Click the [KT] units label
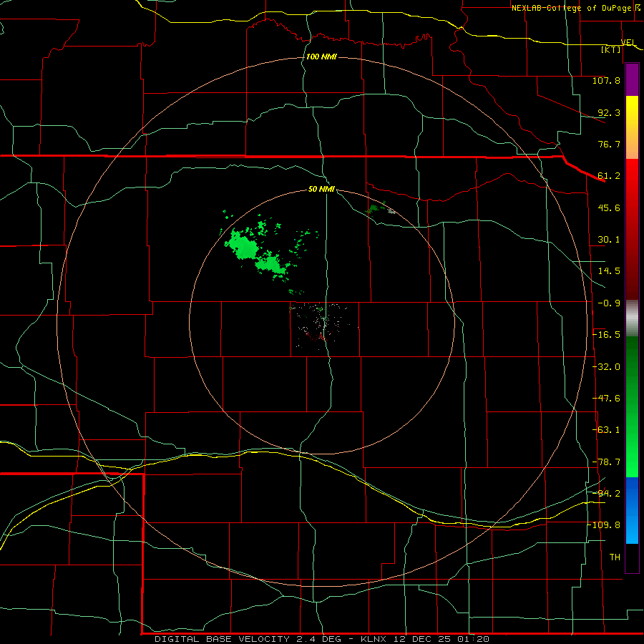644x644 pixels. click(611, 49)
